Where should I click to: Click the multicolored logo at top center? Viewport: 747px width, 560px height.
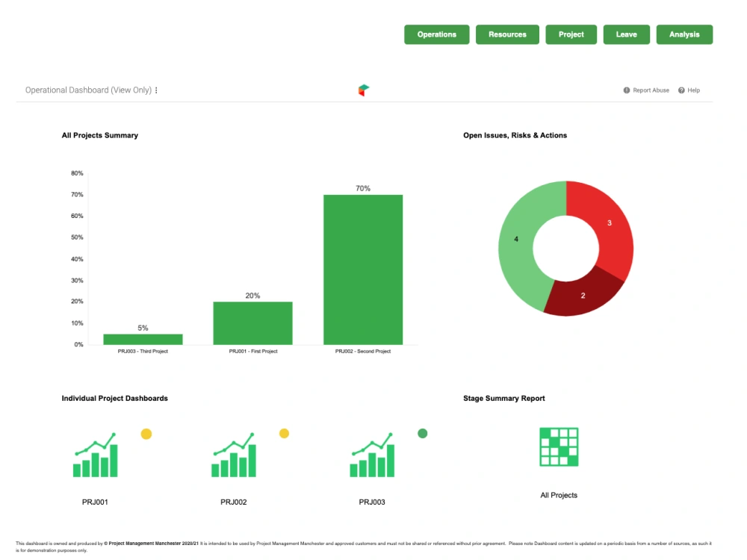point(364,89)
